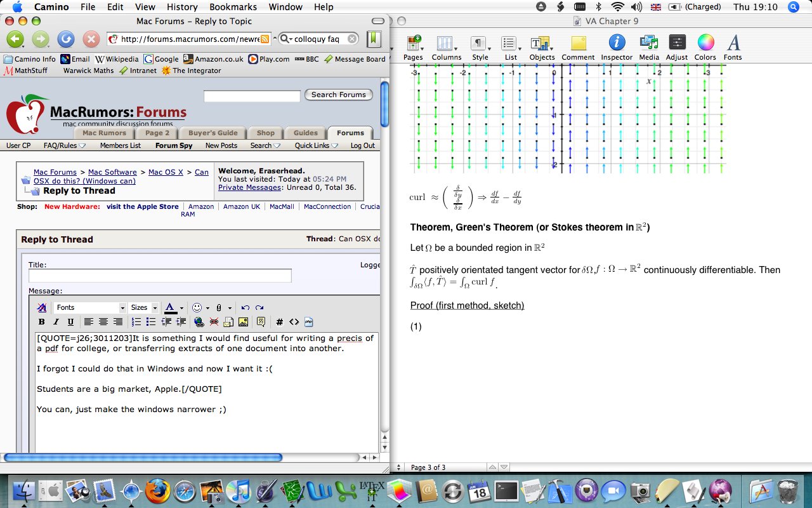Decrease indent in message editor
The height and width of the screenshot is (508, 812).
coord(166,322)
